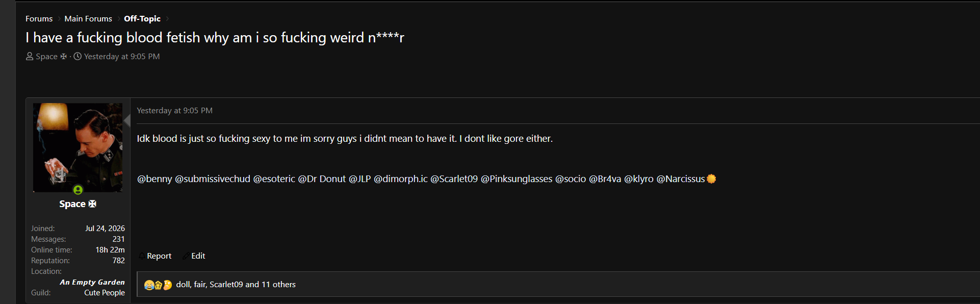
Task: Click the green online status indicator on avatar
Action: click(x=78, y=190)
